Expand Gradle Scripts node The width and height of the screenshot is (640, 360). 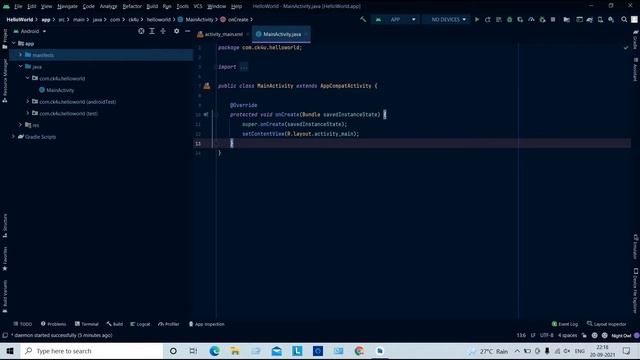coord(13,136)
